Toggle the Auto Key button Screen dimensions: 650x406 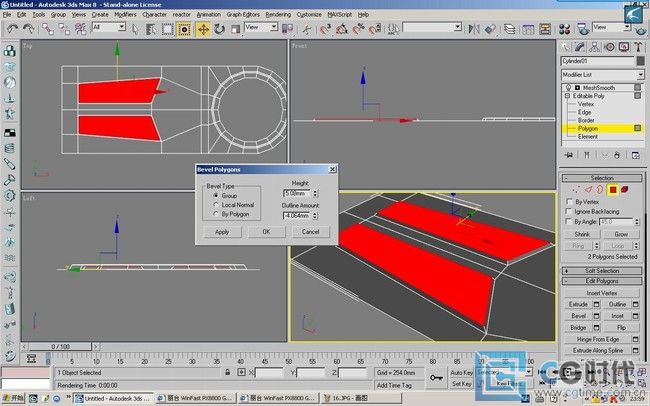pos(461,372)
